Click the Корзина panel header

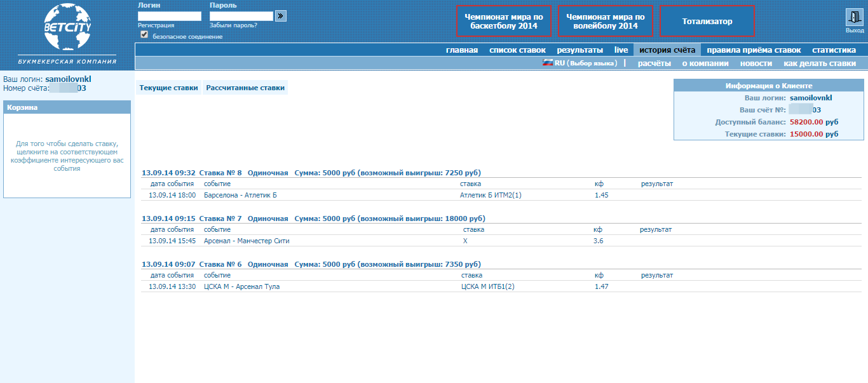click(x=67, y=107)
